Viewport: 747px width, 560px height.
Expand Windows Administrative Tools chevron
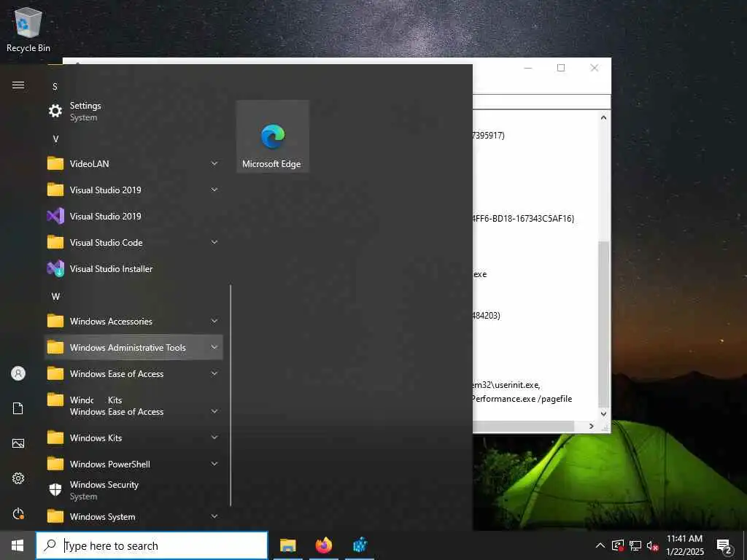coord(214,348)
